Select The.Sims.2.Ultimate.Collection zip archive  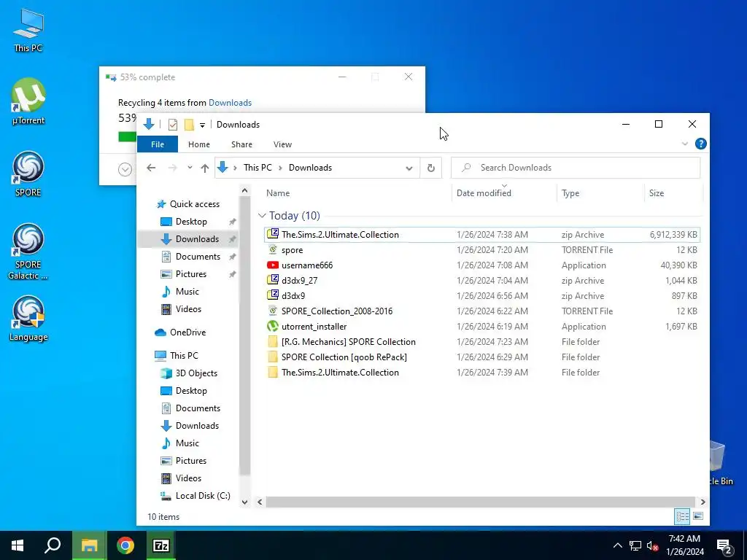click(x=482, y=234)
